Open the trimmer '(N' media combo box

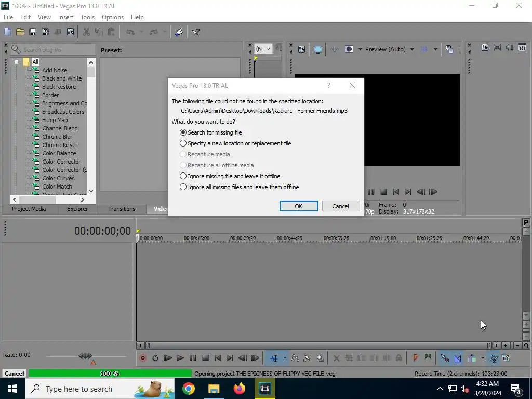[263, 49]
